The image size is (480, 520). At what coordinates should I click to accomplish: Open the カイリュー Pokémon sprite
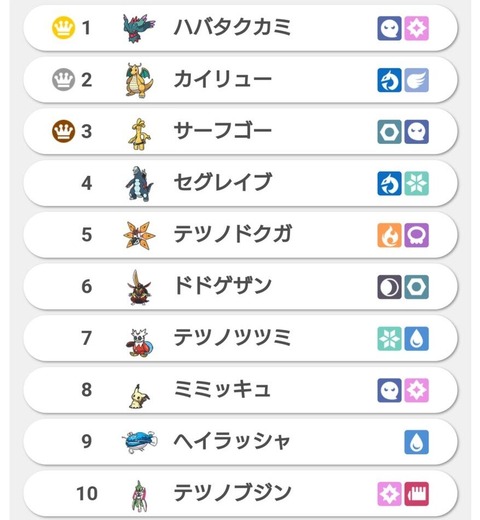[x=139, y=80]
